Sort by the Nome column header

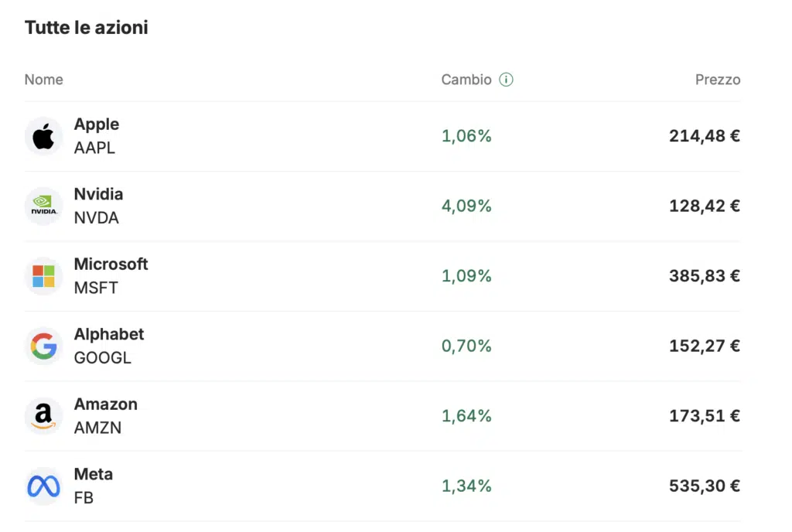click(x=44, y=80)
